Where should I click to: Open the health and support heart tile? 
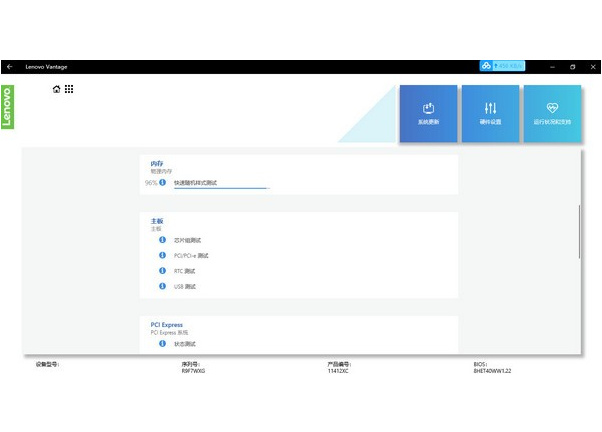click(x=552, y=114)
